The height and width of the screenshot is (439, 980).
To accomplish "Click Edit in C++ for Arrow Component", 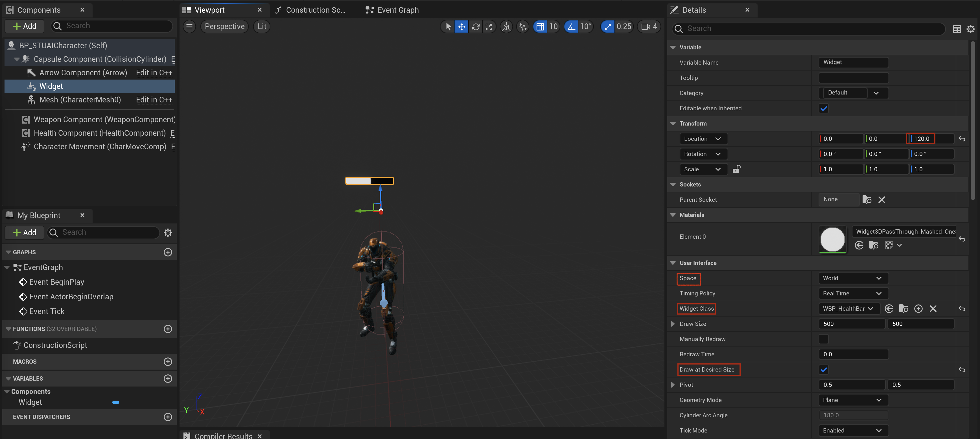I will pyautogui.click(x=154, y=73).
